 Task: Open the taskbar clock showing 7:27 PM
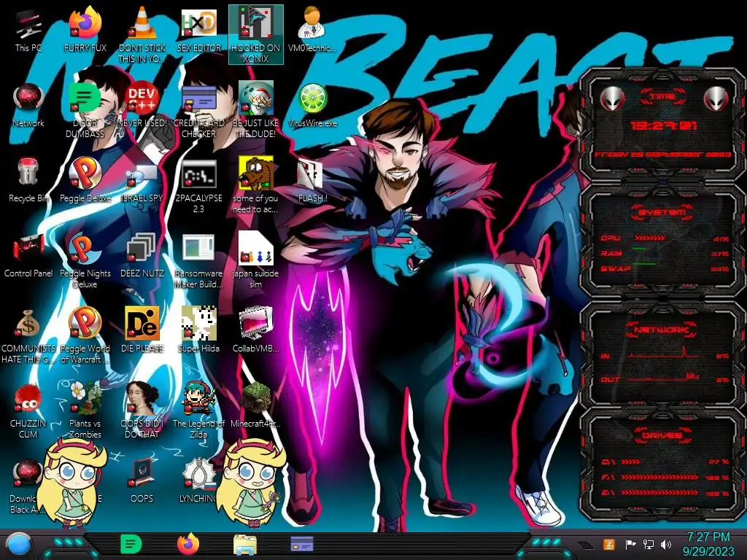(708, 544)
